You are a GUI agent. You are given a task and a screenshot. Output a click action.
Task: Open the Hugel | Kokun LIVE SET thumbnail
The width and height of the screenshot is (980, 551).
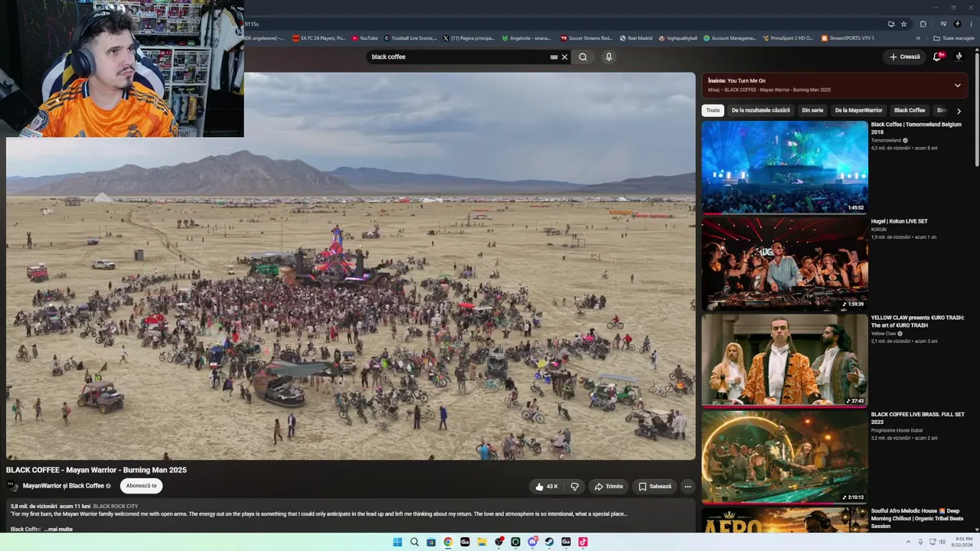(785, 263)
